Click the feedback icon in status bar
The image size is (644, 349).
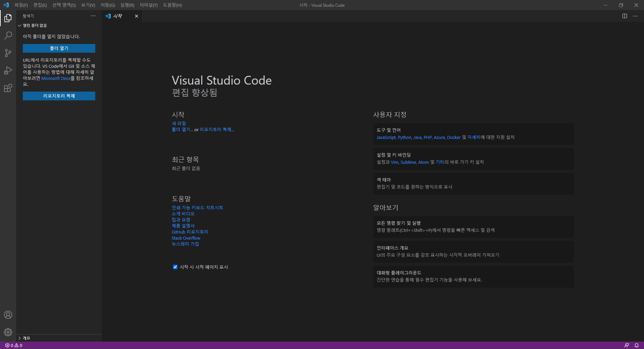(x=627, y=345)
